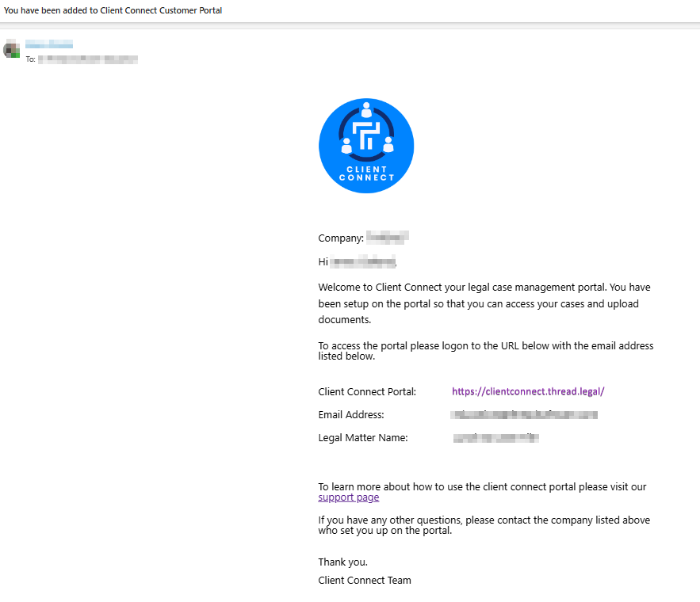The height and width of the screenshot is (602, 700).
Task: Click the 'If you have any other questions' paragraph
Action: (x=484, y=525)
